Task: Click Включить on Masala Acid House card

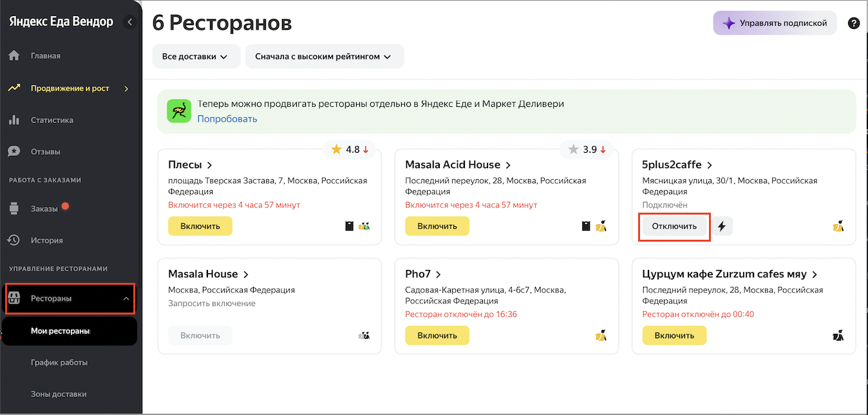Action: click(x=437, y=226)
